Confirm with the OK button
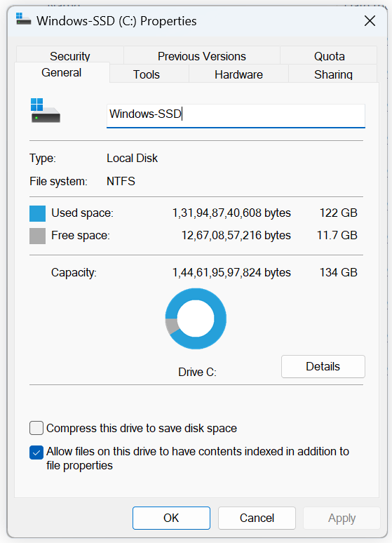Screen dimensions: 392x543 coord(171,518)
